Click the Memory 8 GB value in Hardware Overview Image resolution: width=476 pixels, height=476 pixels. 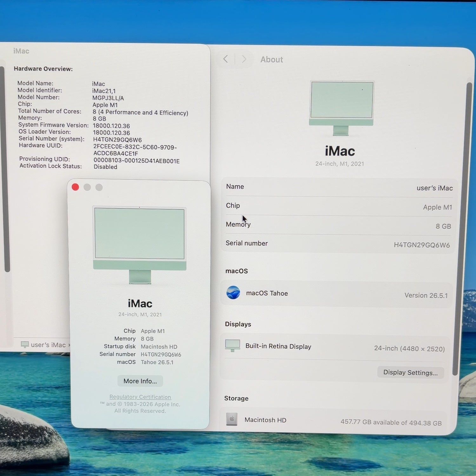click(99, 119)
